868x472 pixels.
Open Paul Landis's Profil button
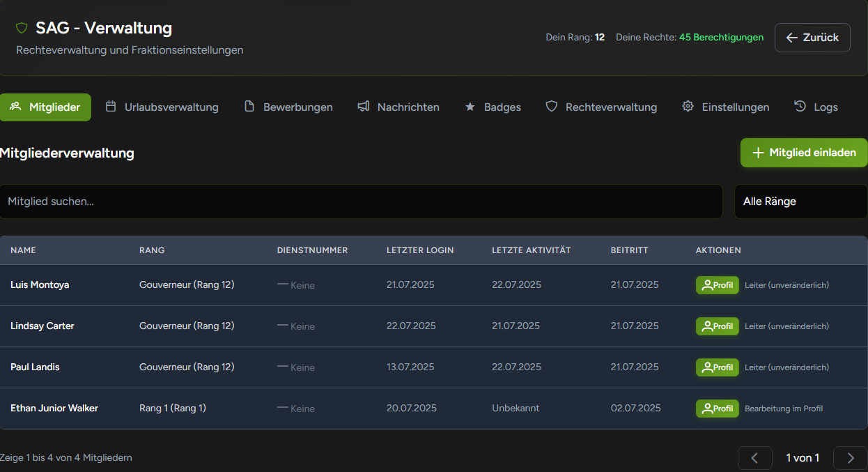point(718,367)
